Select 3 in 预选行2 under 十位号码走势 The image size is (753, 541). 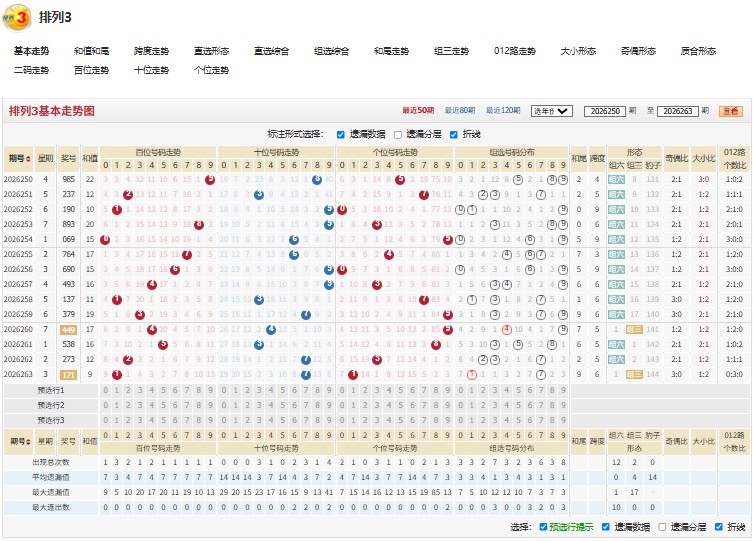(259, 406)
